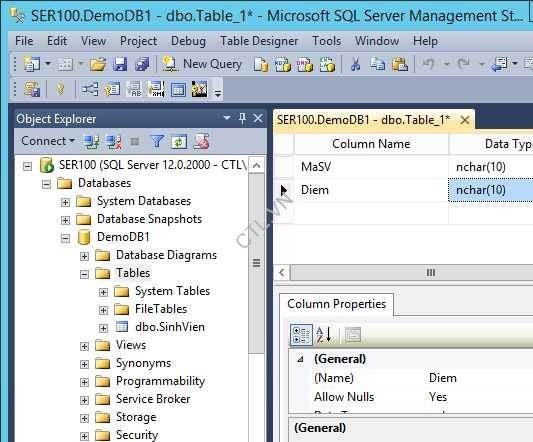Select the Programmability folder

160,381
